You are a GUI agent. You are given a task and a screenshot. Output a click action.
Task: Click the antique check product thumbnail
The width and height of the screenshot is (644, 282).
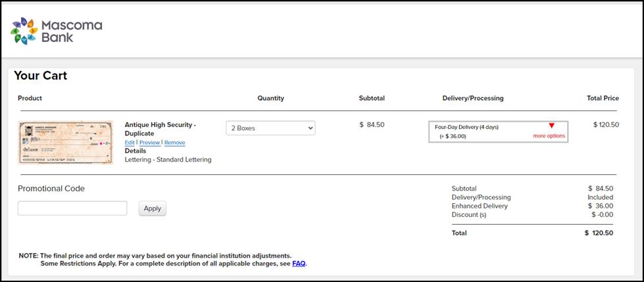[x=66, y=143]
